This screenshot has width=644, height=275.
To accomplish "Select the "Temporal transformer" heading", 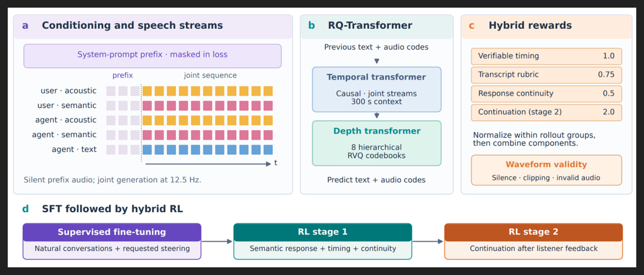I will 376,77.
